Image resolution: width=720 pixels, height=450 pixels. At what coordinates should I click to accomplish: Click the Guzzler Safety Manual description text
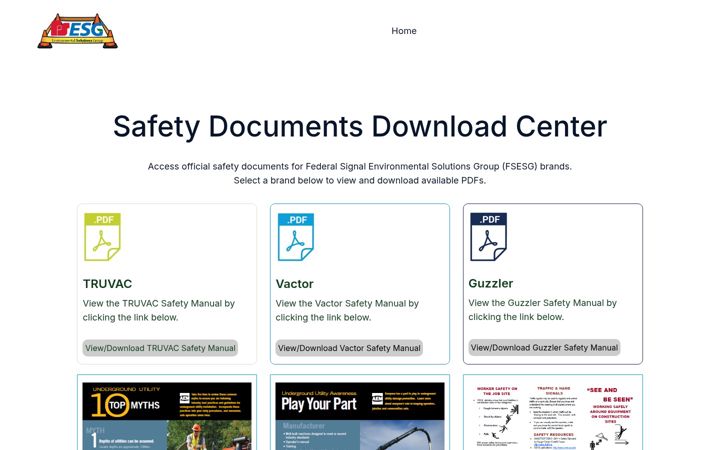point(542,310)
